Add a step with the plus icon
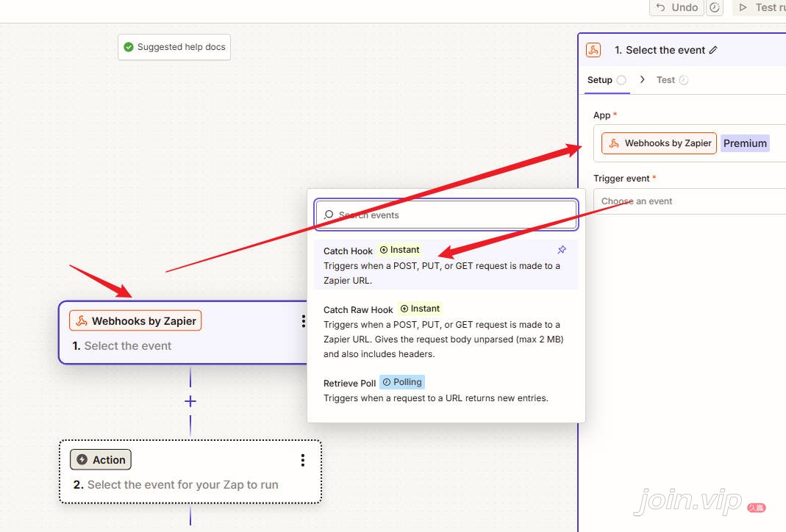The image size is (786, 532). tap(190, 401)
